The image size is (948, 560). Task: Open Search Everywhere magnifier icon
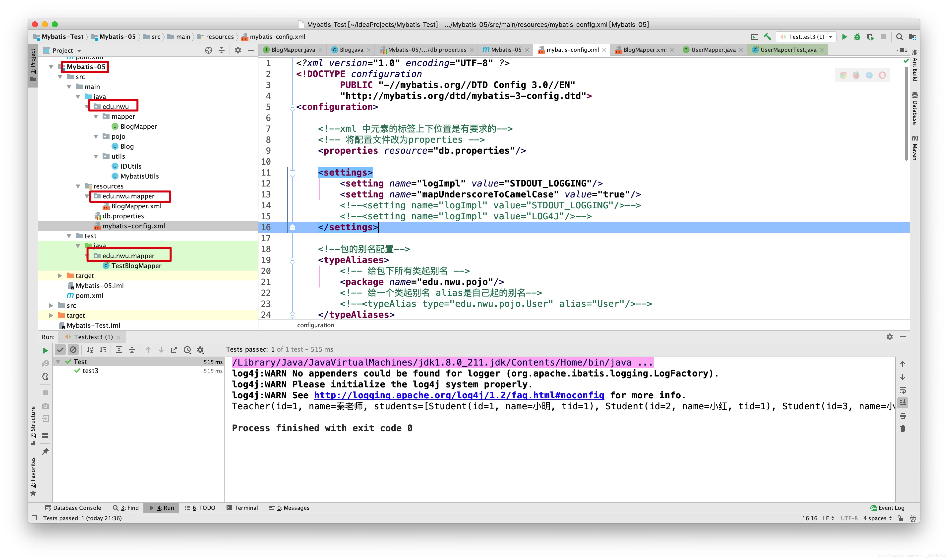coord(899,37)
